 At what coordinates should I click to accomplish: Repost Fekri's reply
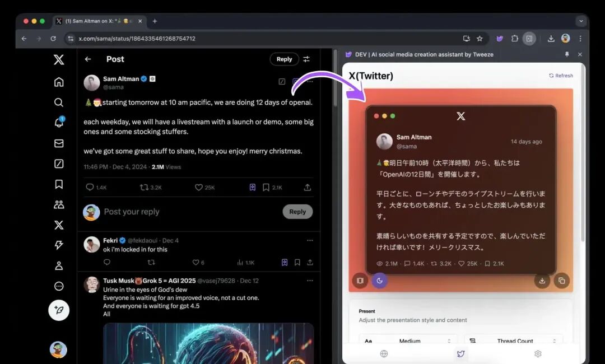151,262
